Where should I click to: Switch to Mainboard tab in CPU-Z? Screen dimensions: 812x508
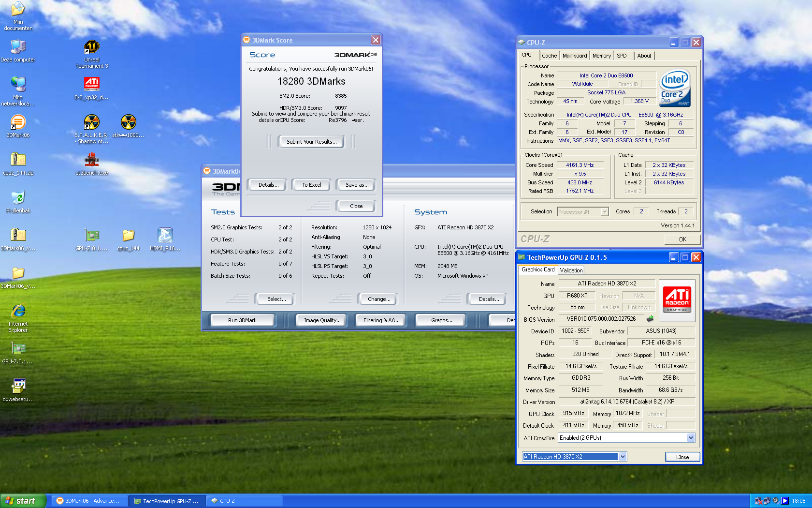pyautogui.click(x=575, y=56)
